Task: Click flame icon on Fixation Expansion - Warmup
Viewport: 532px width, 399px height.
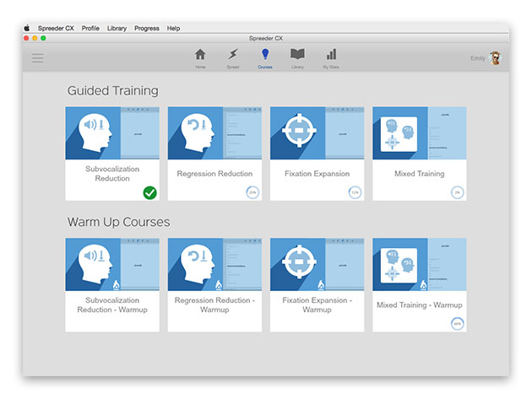Action: pyautogui.click(x=321, y=285)
